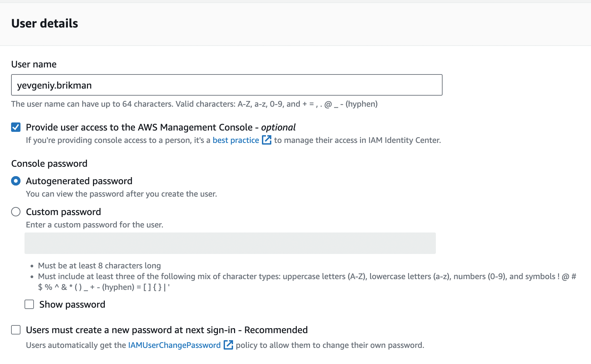Click Users must create new password label
Viewport: 591px width, 364px height.
click(x=167, y=330)
